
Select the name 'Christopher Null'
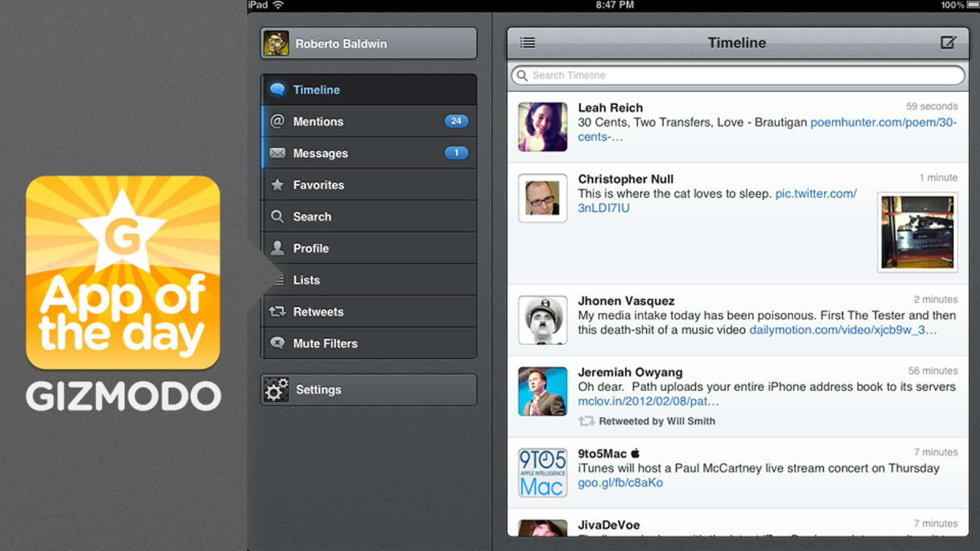(626, 179)
